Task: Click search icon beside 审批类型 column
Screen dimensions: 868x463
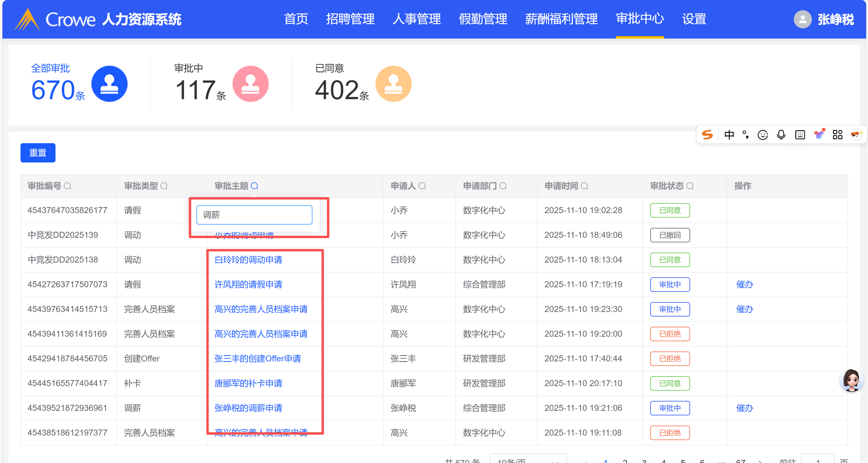Action: click(164, 186)
